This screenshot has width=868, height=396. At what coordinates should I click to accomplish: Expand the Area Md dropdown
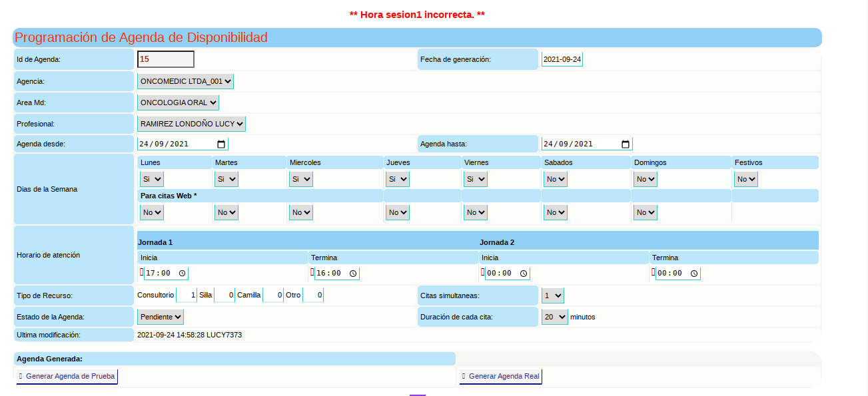point(178,102)
